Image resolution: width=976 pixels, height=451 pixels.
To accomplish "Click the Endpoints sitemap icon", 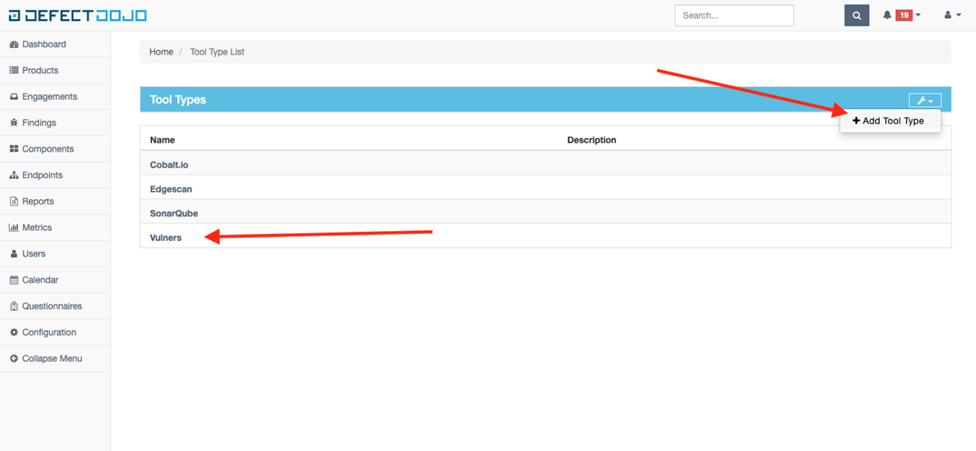I will click(14, 175).
